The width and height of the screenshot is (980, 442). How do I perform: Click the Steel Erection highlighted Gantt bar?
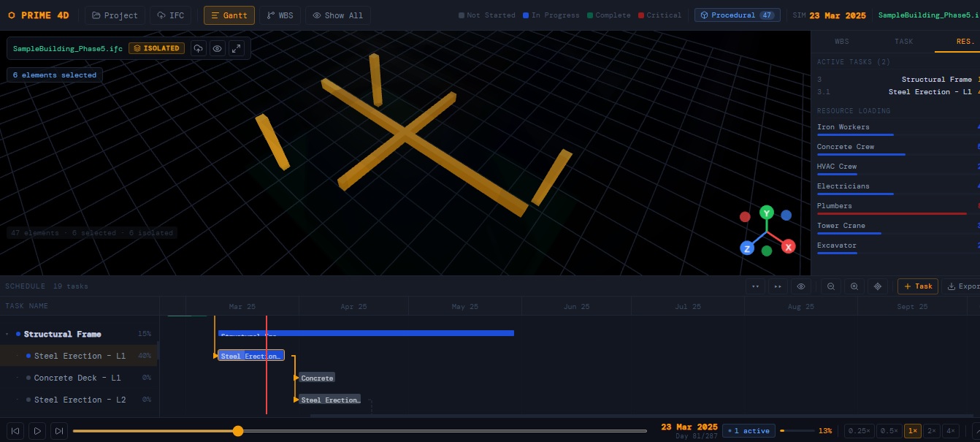point(251,356)
